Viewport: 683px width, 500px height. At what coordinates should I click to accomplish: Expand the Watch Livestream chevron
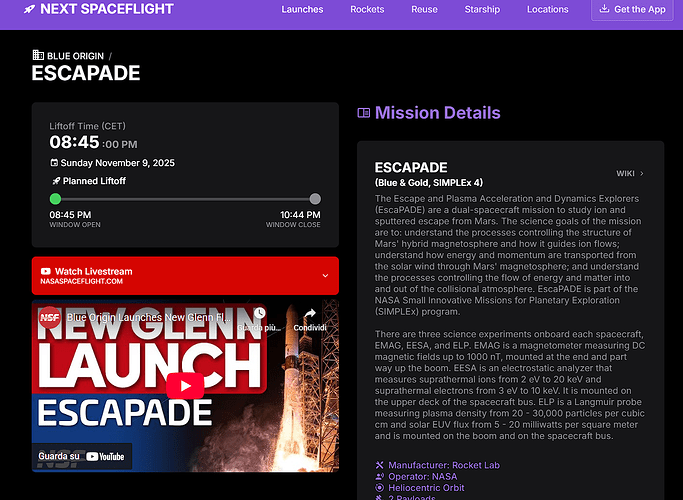tap(325, 276)
